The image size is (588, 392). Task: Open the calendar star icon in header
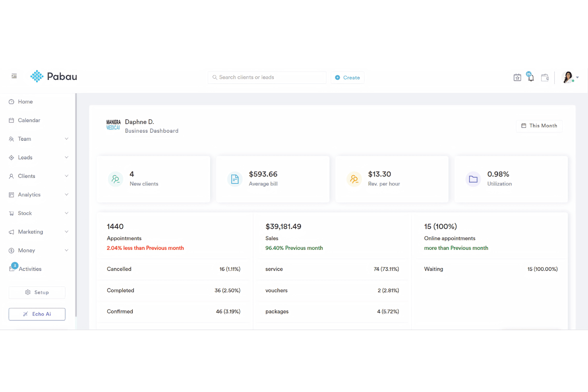pos(517,77)
